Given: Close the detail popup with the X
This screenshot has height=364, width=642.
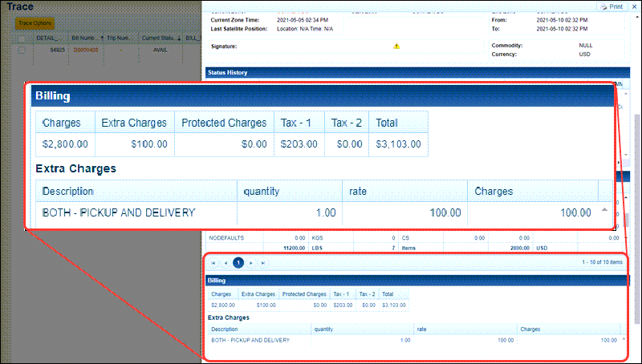Looking at the screenshot, I should coord(634,6).
